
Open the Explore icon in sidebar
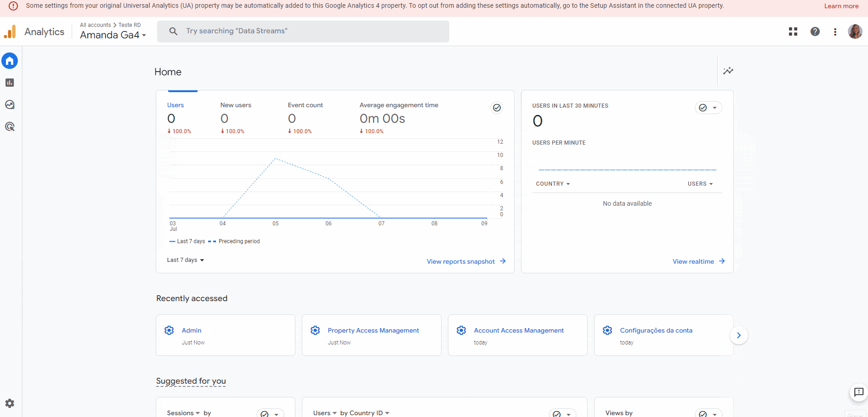[10, 104]
